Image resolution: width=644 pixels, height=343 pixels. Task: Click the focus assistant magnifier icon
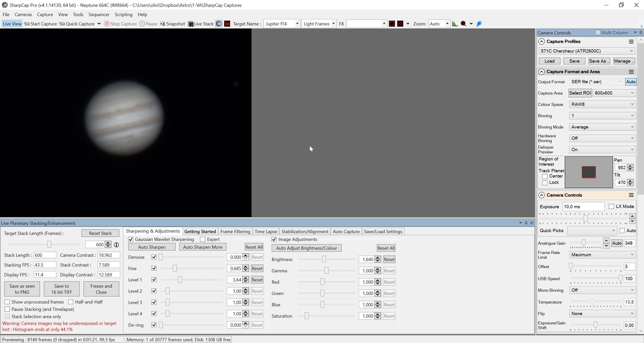463,24
